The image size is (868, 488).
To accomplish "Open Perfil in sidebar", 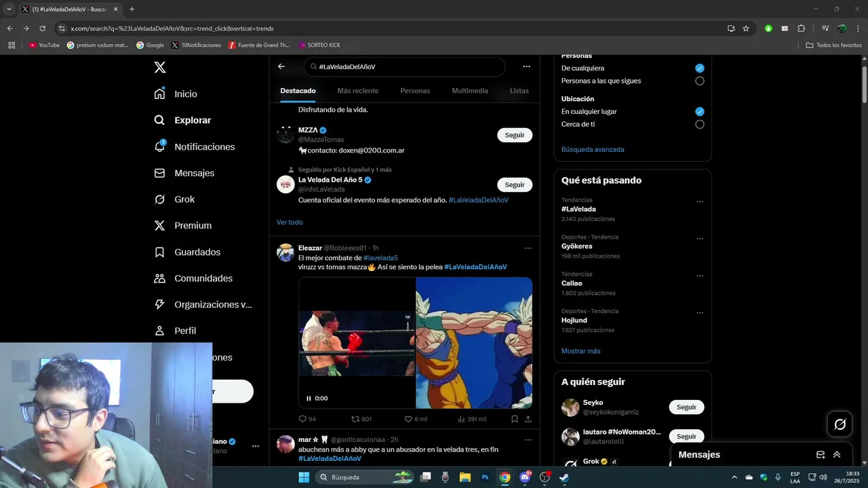I will (175, 331).
